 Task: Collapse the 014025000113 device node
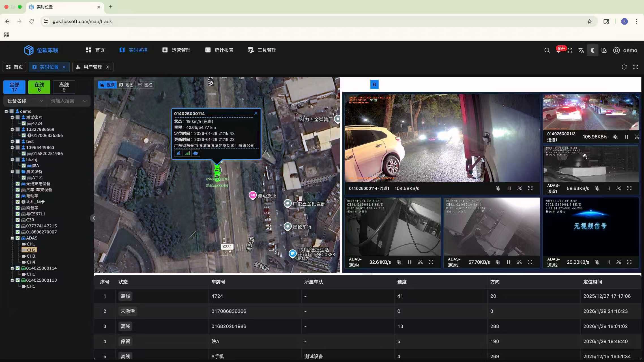12,280
